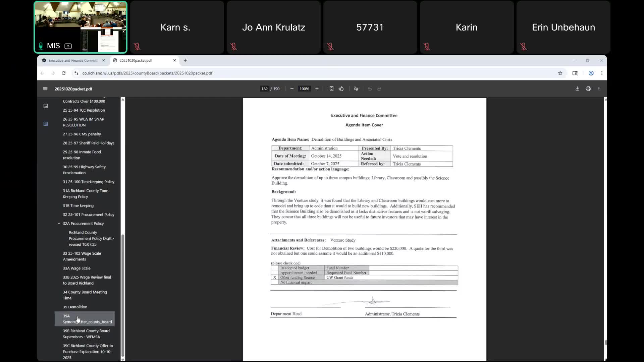Viewport: 644px width, 362px height.
Task: Show the thumbnails view in the sidebar
Action: click(x=46, y=106)
